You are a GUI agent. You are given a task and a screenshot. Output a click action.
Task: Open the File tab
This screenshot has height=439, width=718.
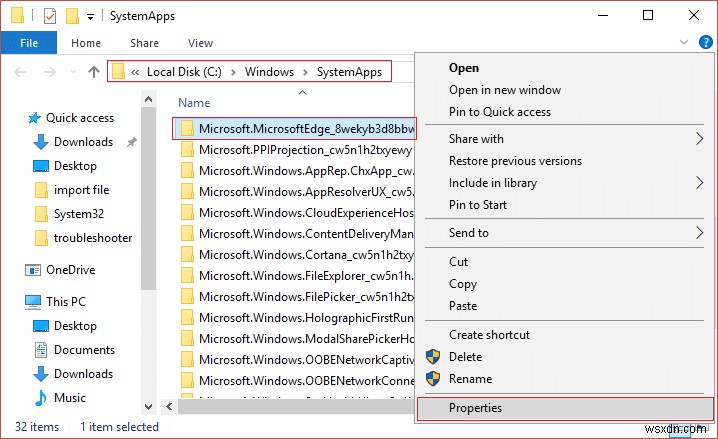pos(29,43)
